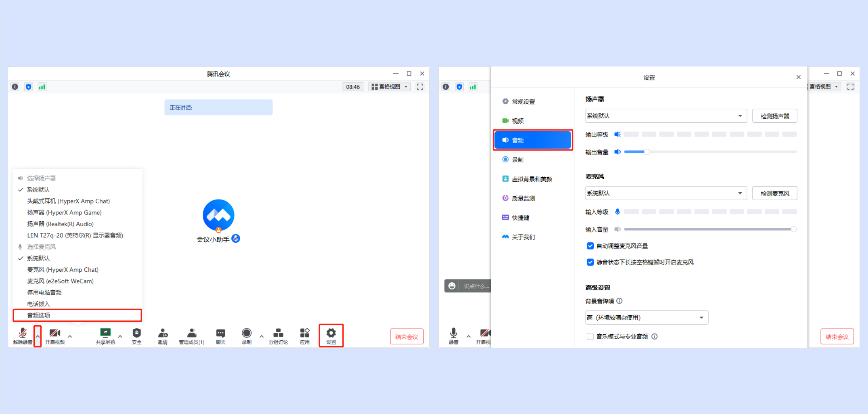Choose 停用电脑音频 menu entry
The height and width of the screenshot is (414, 868).
pyautogui.click(x=44, y=292)
